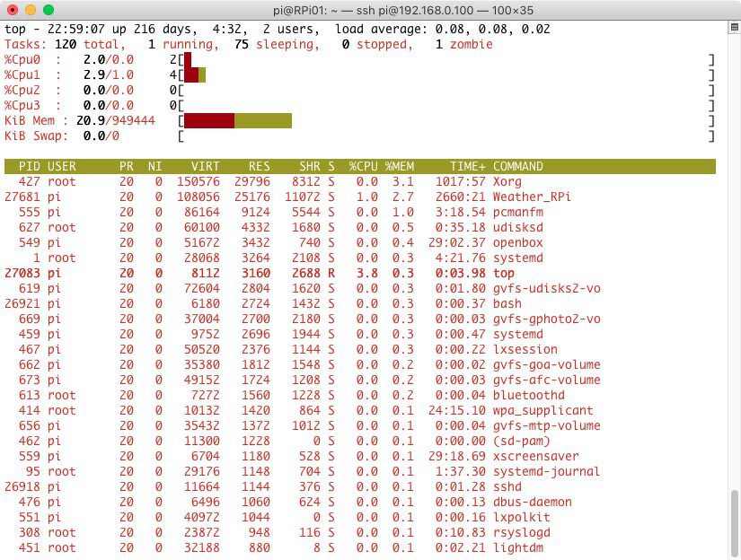Viewport: 741px width, 560px height.
Task: Click the pcmanfm command
Action: pyautogui.click(x=518, y=212)
